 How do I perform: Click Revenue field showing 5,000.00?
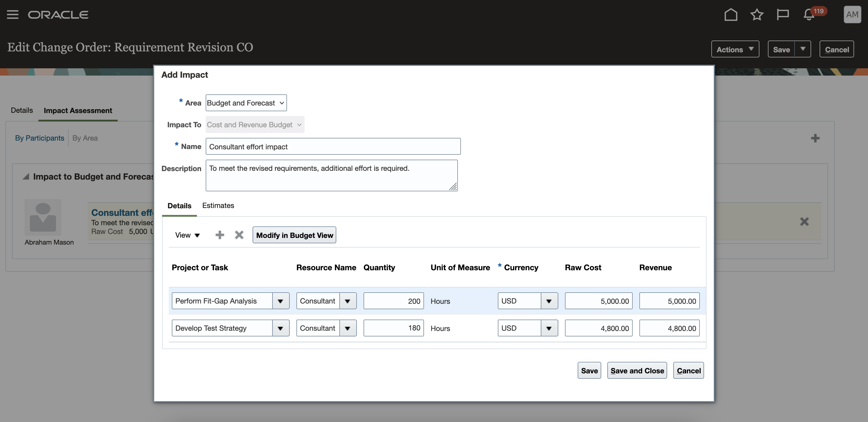669,301
